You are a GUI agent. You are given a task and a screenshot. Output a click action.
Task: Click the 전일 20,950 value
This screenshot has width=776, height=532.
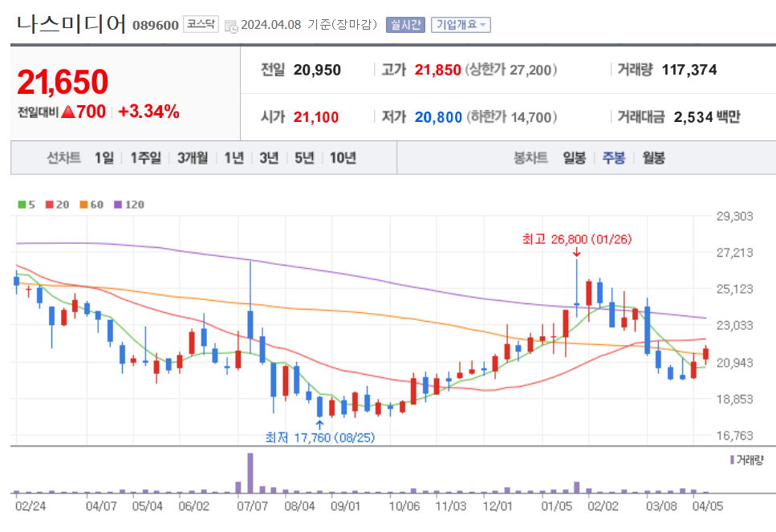point(317,70)
